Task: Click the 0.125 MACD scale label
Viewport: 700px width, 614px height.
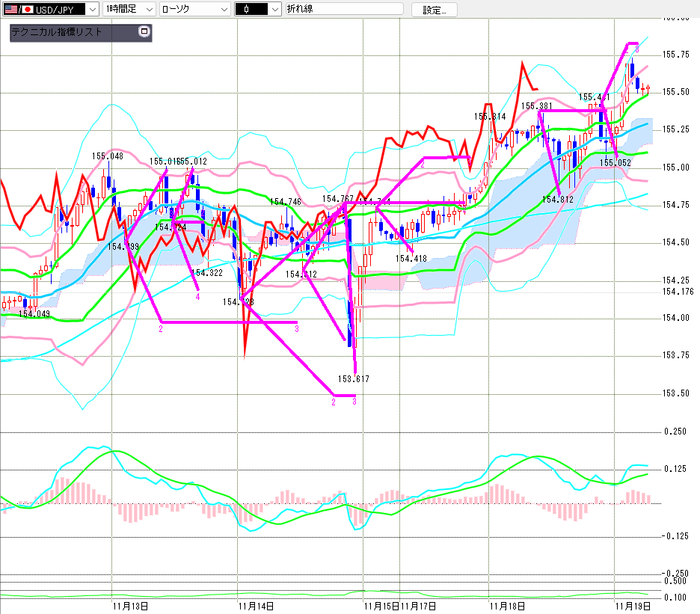Action: [x=675, y=469]
